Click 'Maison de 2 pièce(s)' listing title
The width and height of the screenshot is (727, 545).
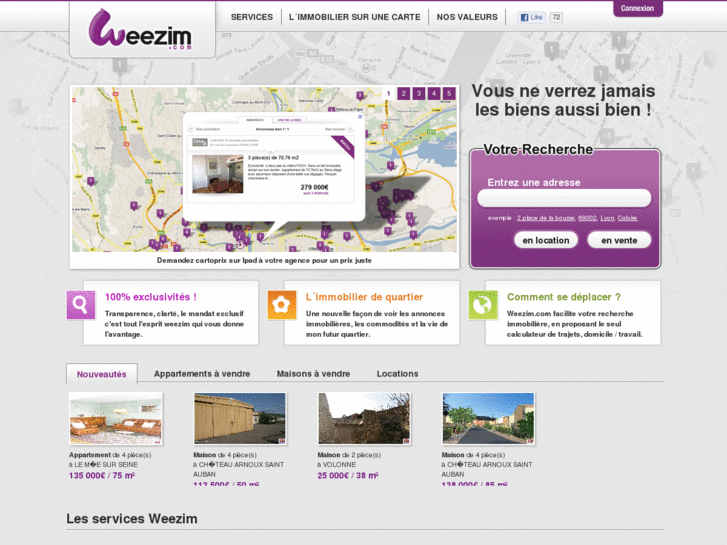tap(349, 455)
